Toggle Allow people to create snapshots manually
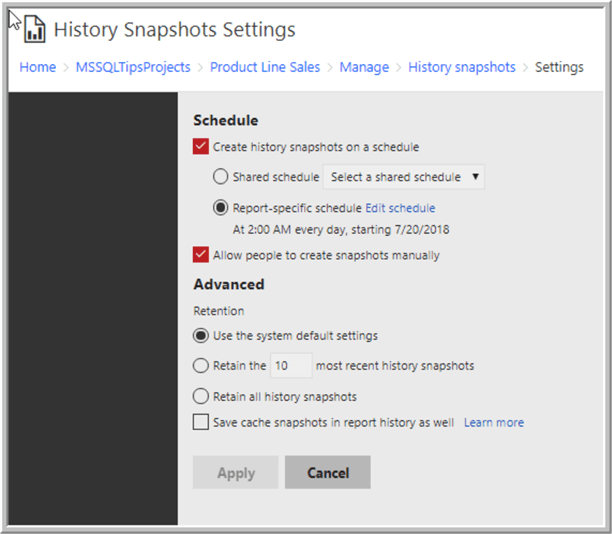Viewport: 612px width, 534px height. 201,255
